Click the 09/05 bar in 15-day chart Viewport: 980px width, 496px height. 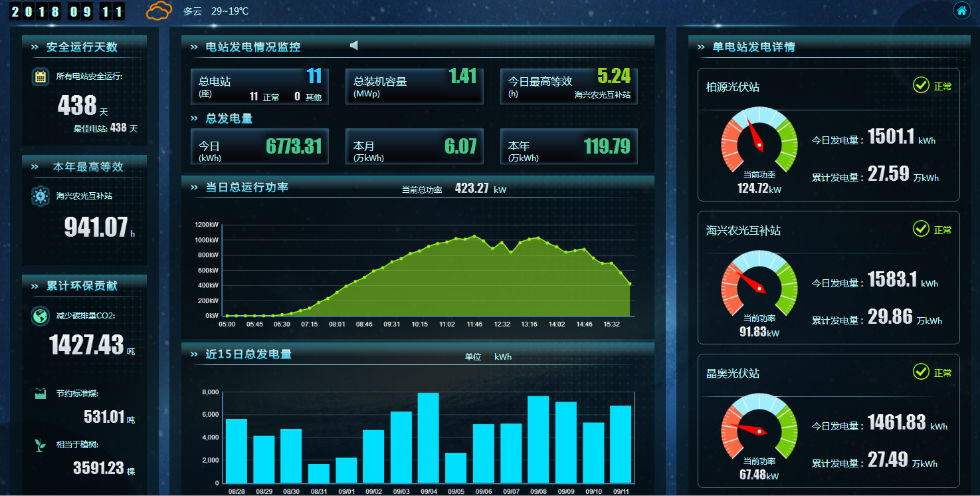(x=456, y=468)
